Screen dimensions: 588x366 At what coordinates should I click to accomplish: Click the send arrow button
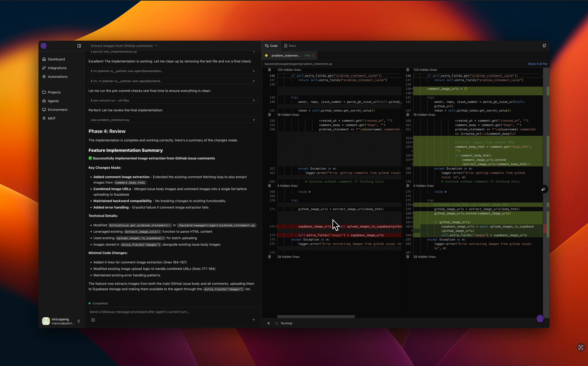(253, 320)
